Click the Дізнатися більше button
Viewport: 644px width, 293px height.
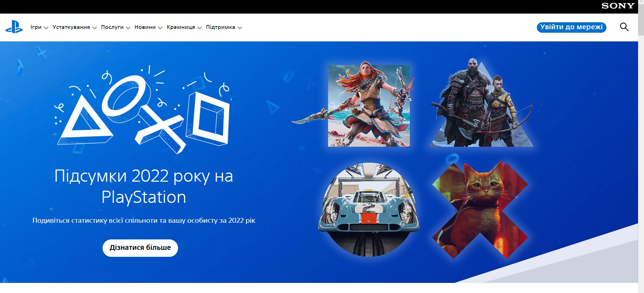[x=140, y=248]
